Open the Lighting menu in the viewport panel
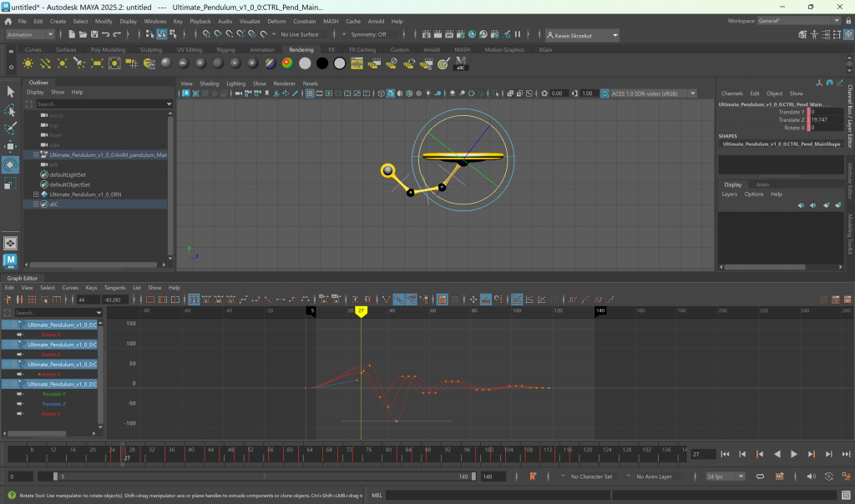Viewport: 855px width, 504px height. (x=235, y=83)
